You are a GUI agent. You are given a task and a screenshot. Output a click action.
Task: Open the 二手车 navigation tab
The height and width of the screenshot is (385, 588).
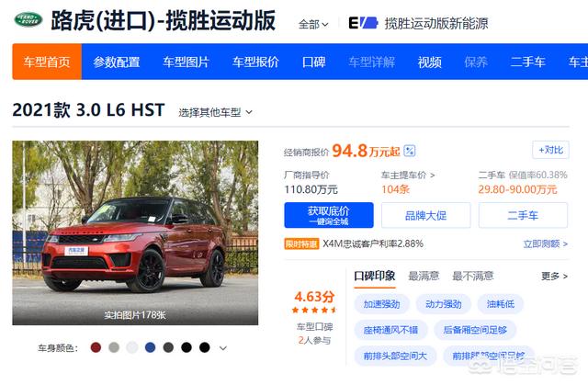(x=527, y=62)
